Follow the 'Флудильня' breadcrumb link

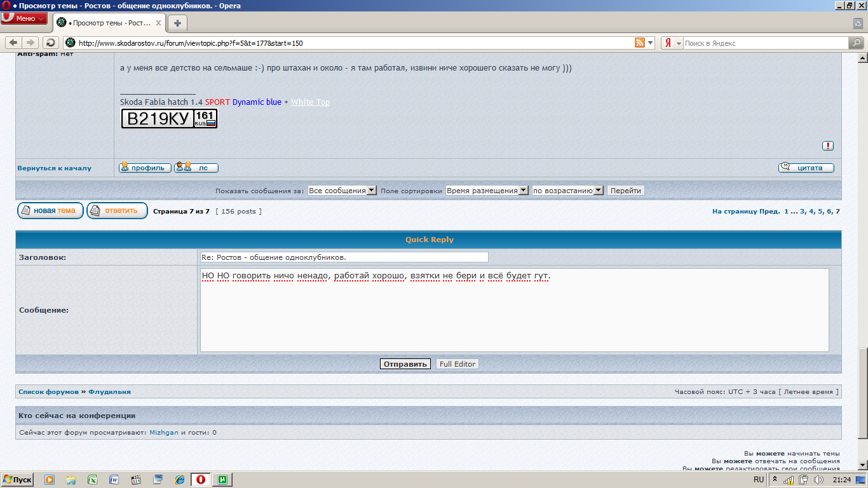click(109, 391)
